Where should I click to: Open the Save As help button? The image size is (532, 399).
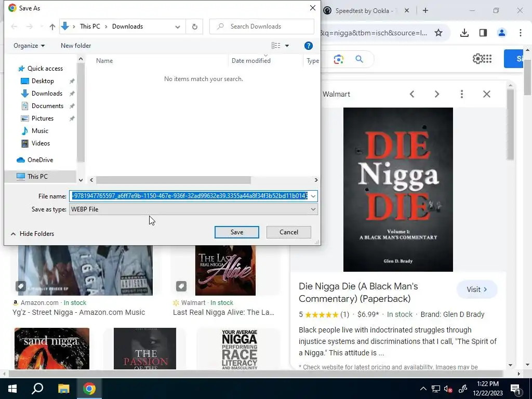click(x=308, y=46)
